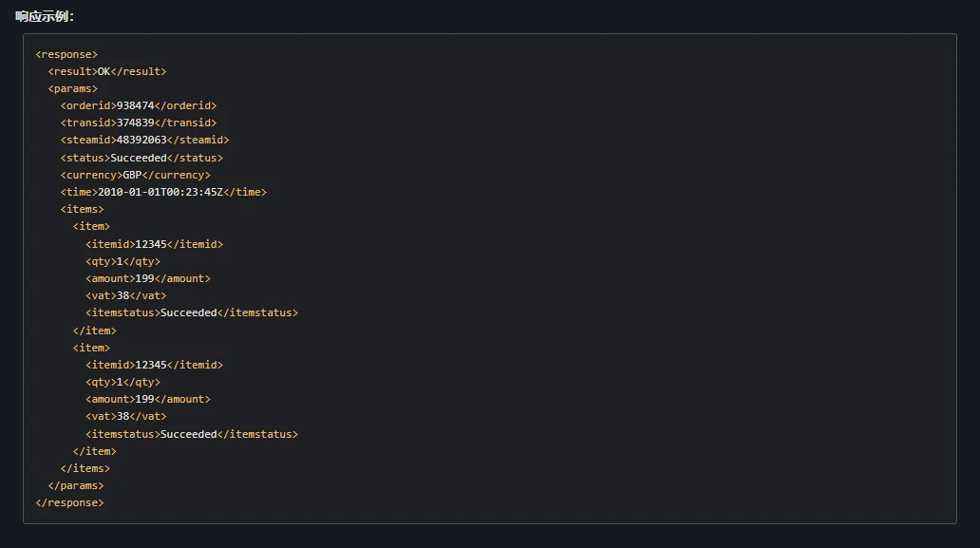Image resolution: width=980 pixels, height=548 pixels.
Task: Click the transid value 374839
Action: [135, 123]
